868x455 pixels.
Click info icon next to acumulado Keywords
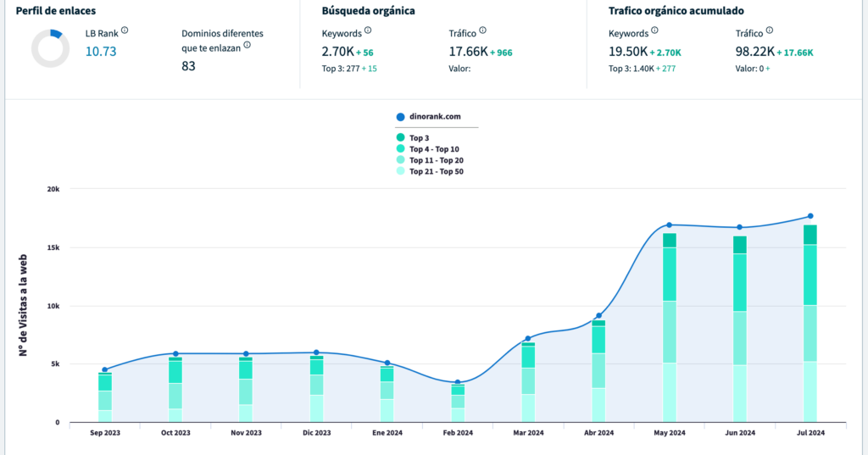point(654,31)
